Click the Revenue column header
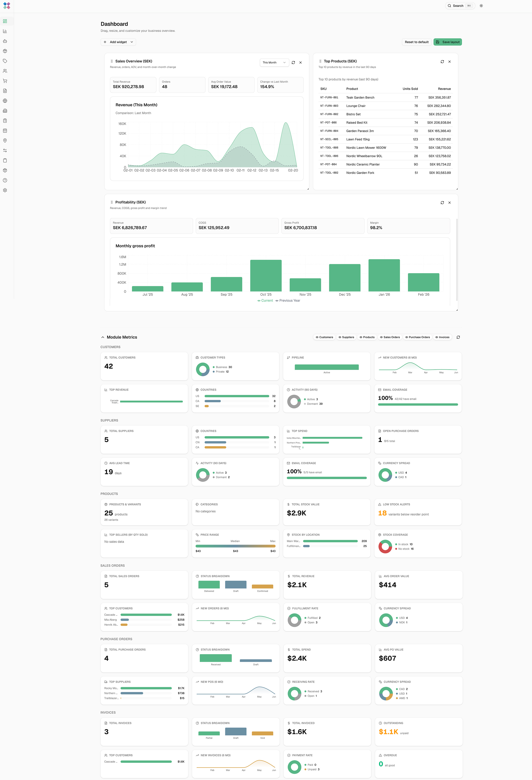Screen dimensions: 532x780 pyautogui.click(x=444, y=89)
